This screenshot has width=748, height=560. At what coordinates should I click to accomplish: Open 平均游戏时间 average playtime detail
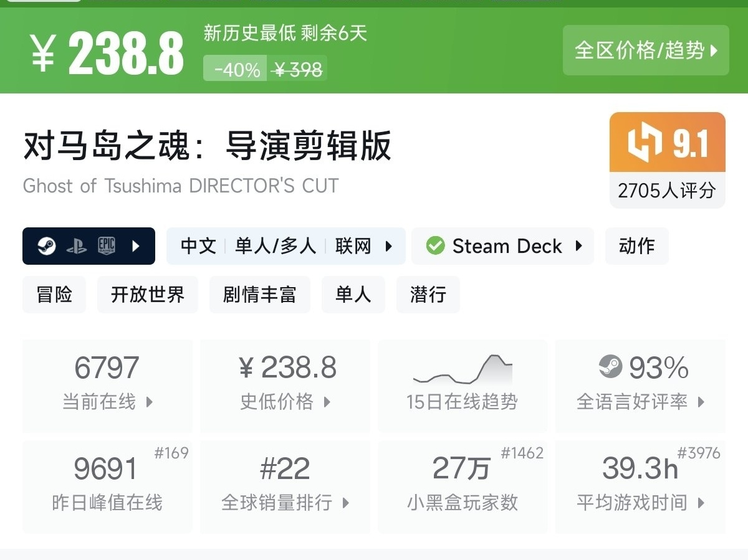click(640, 487)
